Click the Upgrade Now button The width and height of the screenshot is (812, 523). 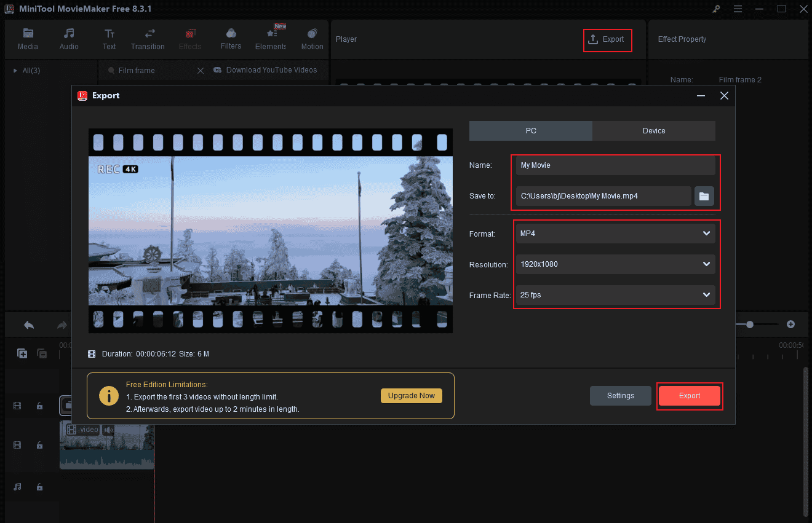[x=411, y=396]
